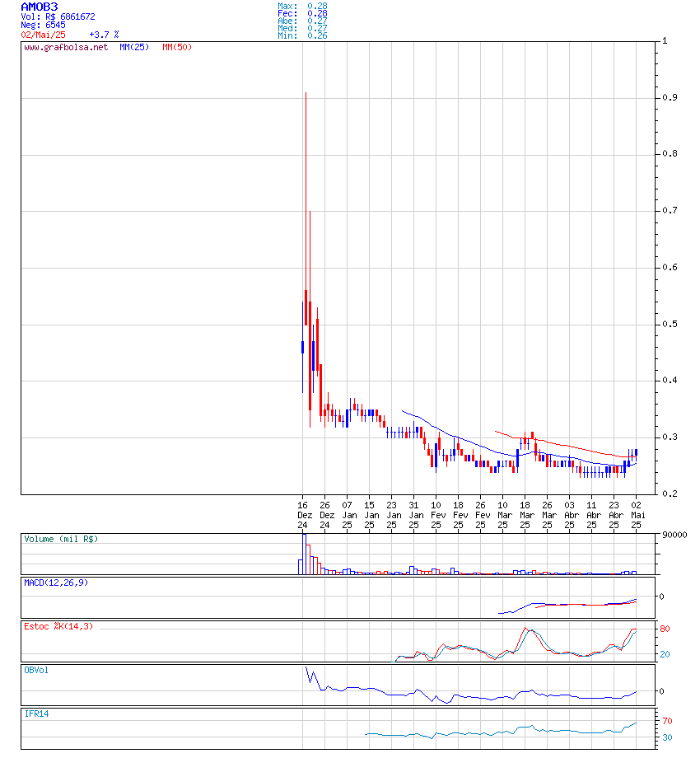The height and width of the screenshot is (758, 700).
Task: Click the 0.2 price axis label
Action: click(x=670, y=494)
